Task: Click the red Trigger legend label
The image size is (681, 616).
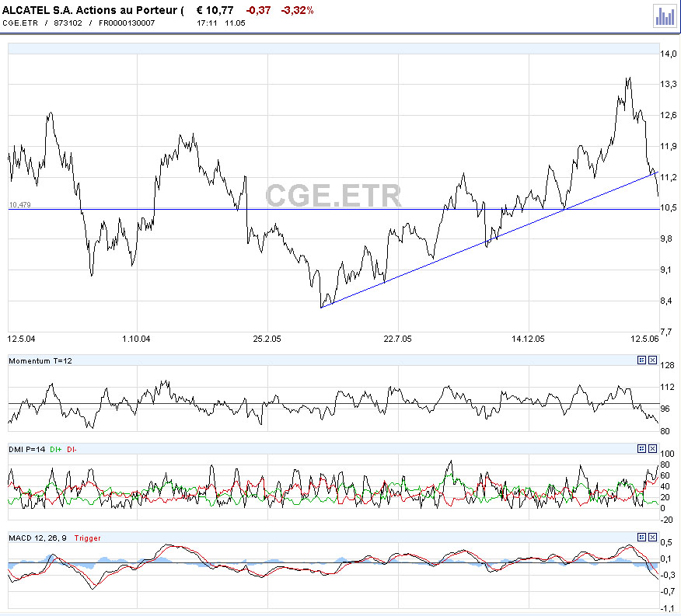Action: (87, 538)
